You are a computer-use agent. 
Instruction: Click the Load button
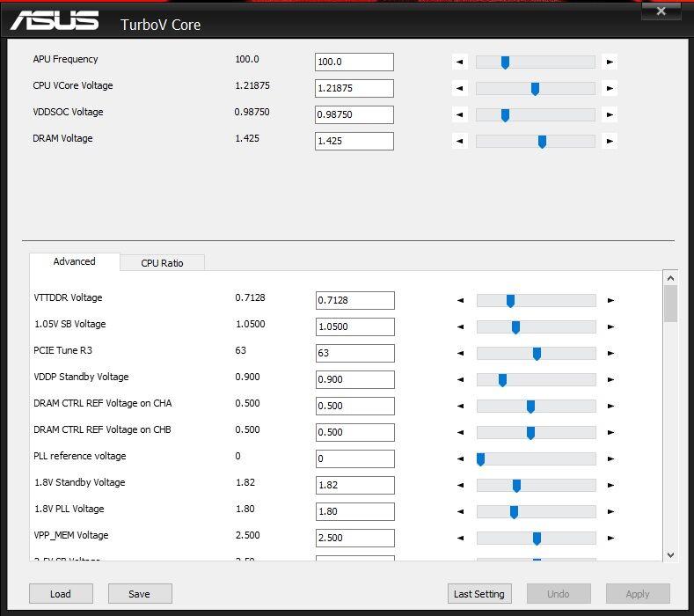61,594
